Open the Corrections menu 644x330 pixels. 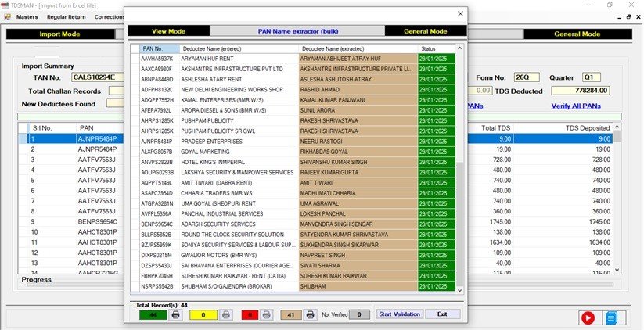(x=109, y=17)
